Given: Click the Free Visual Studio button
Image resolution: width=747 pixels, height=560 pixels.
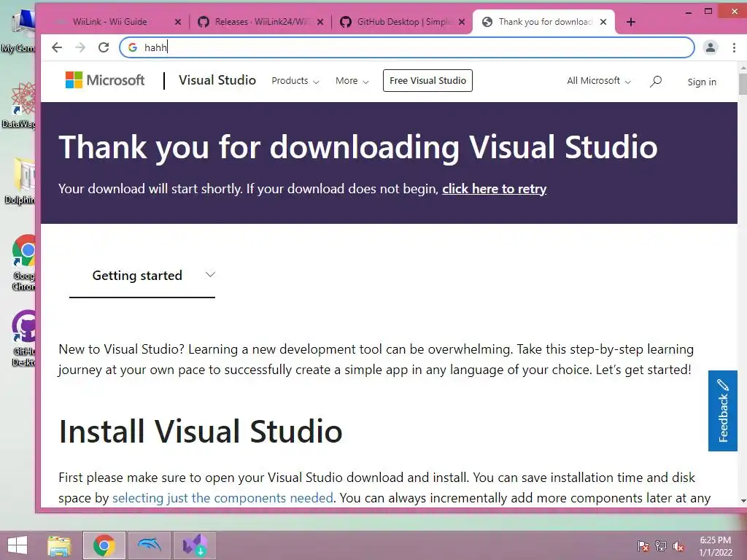Looking at the screenshot, I should pos(427,80).
